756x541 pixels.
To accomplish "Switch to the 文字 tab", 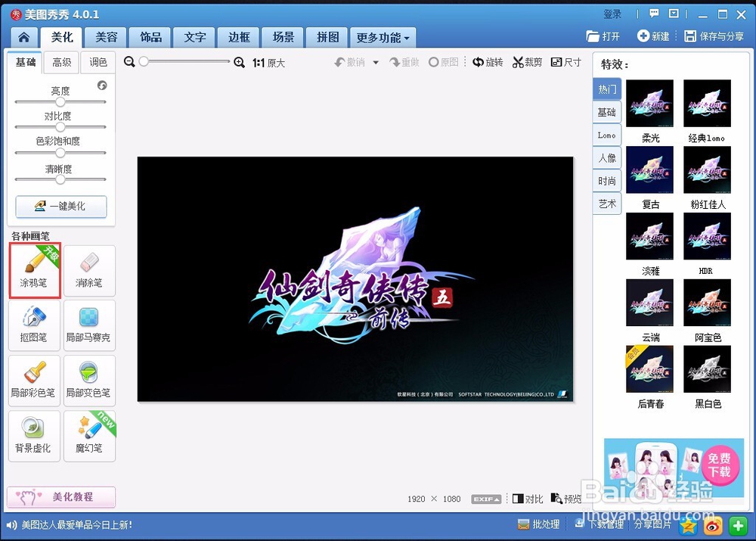I will click(x=195, y=37).
